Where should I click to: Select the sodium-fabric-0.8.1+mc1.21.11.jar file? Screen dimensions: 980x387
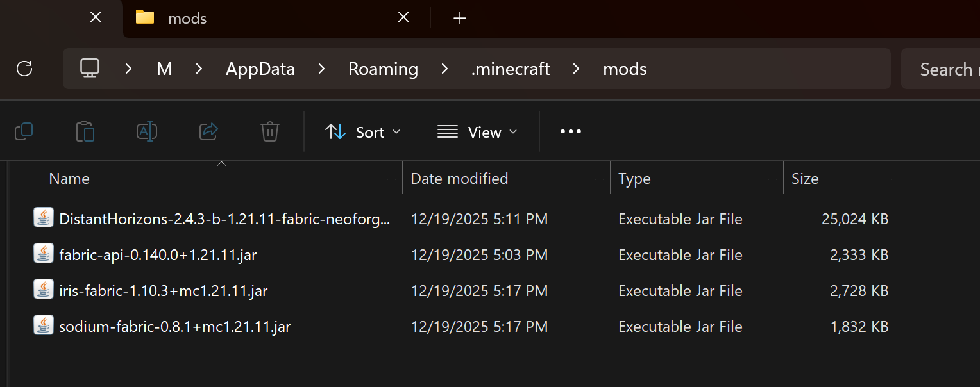point(174,327)
